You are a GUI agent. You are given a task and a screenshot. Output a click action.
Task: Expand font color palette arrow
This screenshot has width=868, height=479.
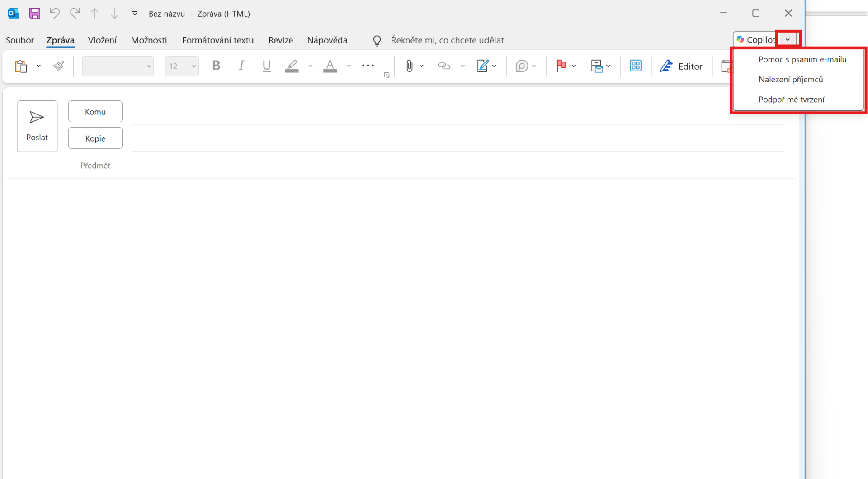click(x=349, y=66)
